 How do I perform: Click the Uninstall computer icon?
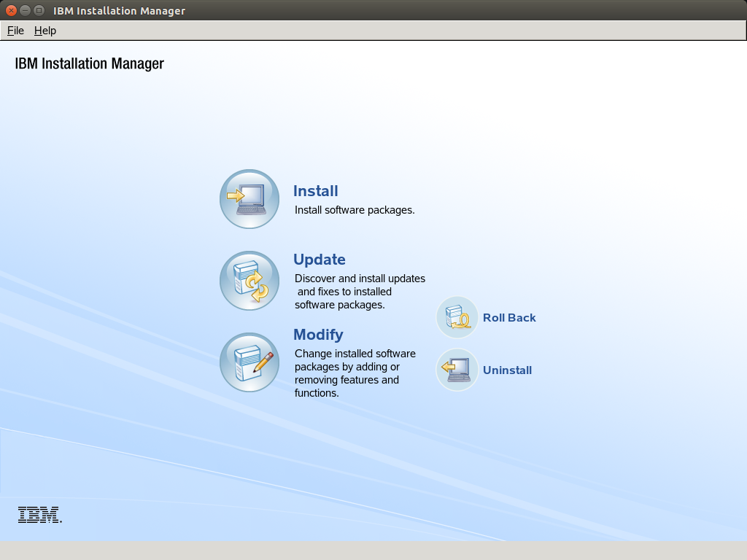[457, 370]
